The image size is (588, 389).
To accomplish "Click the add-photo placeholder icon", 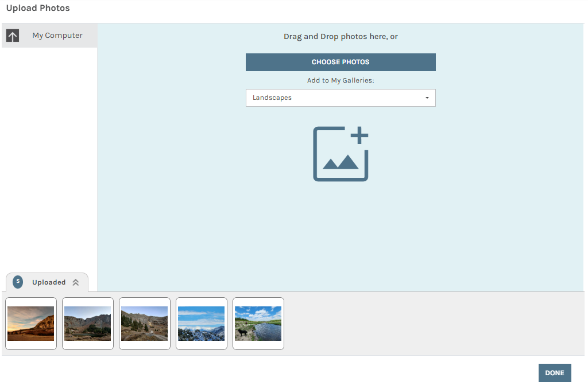I will point(341,154).
